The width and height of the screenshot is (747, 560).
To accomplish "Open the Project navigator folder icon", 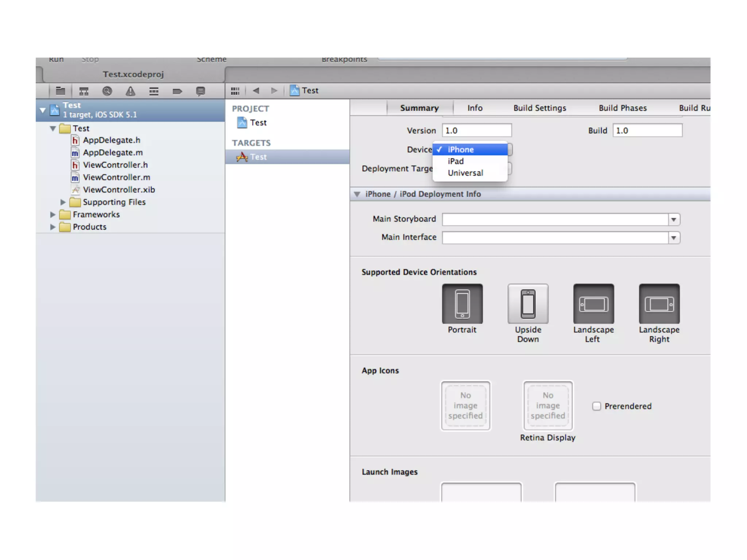I will click(60, 91).
